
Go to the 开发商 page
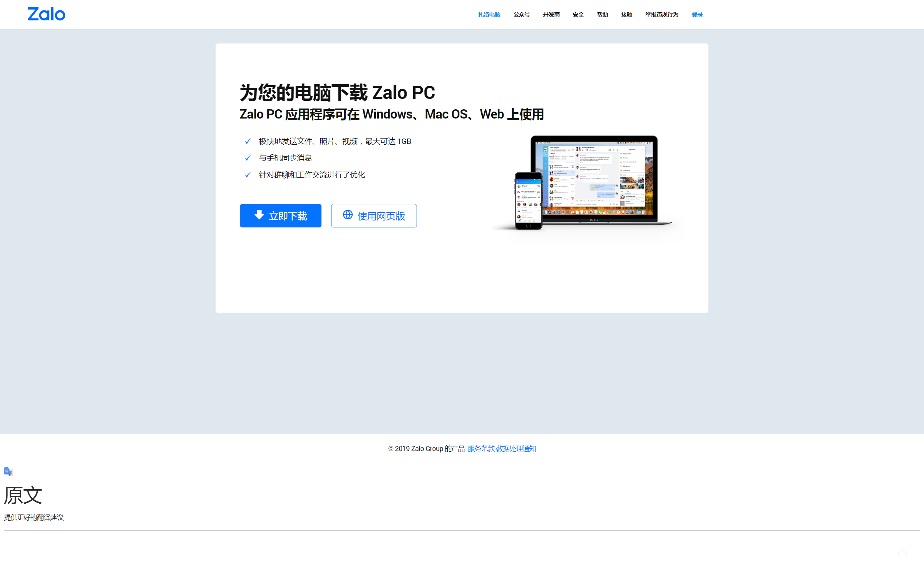tap(551, 15)
